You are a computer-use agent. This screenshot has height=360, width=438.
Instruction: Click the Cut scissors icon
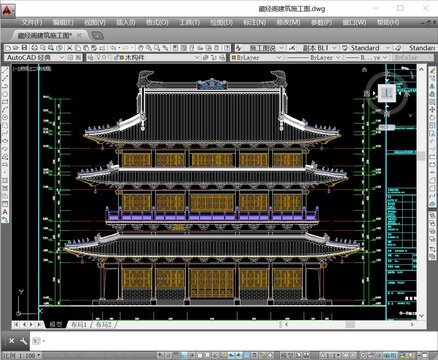point(69,48)
